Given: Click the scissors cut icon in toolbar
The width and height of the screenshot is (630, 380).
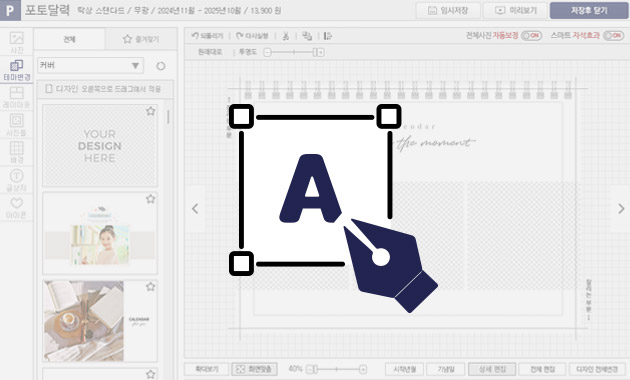Looking at the screenshot, I should point(286,36).
